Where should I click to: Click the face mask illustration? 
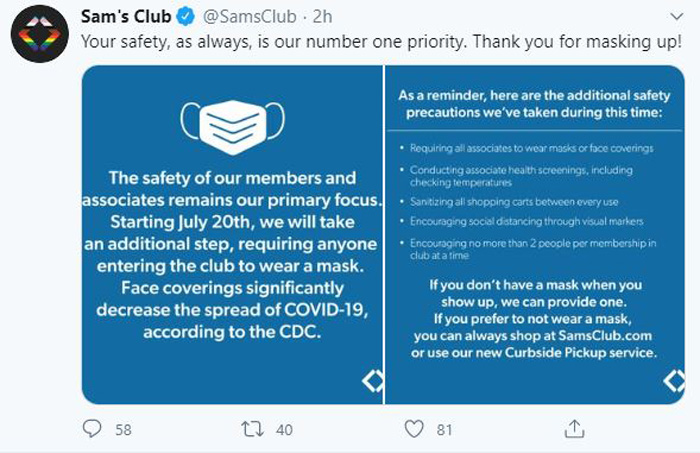point(233,127)
